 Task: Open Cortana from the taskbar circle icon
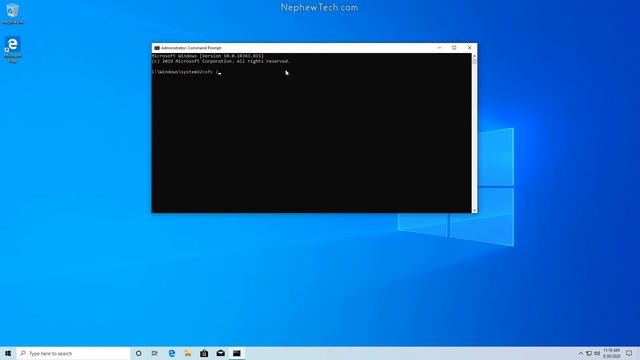138,353
